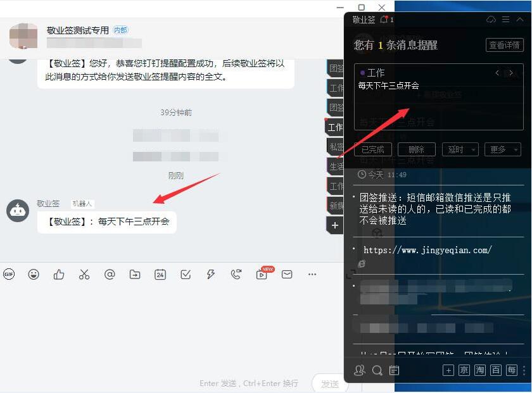Image resolution: width=532 pixels, height=393 pixels.
Task: Open the jingyeqian.com link
Action: tap(420, 250)
